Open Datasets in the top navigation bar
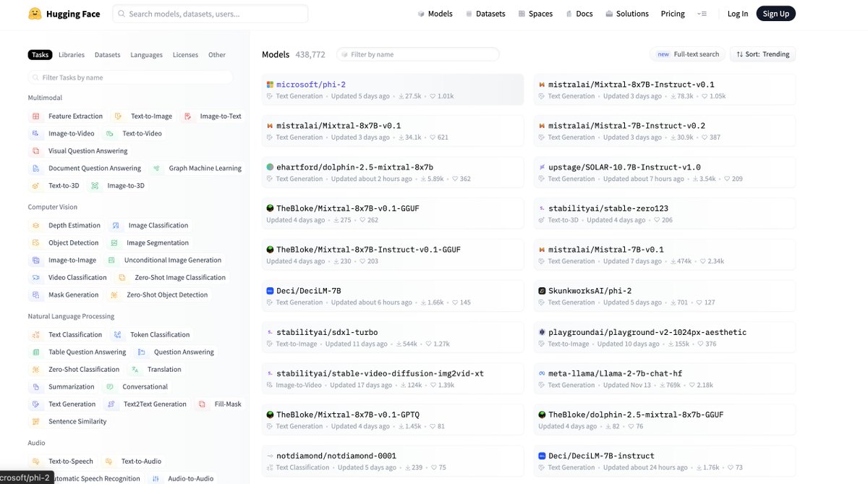Screen dimensions: 868x484 click(x=485, y=14)
